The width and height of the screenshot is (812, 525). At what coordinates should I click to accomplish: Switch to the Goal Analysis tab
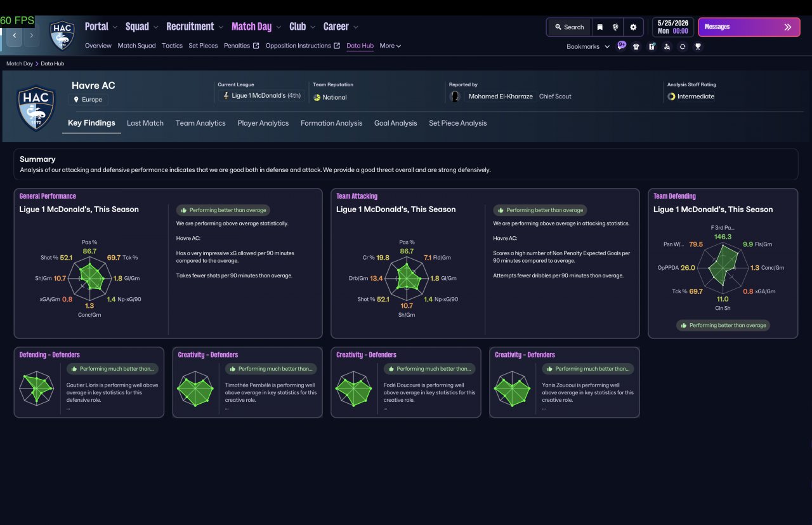(396, 123)
